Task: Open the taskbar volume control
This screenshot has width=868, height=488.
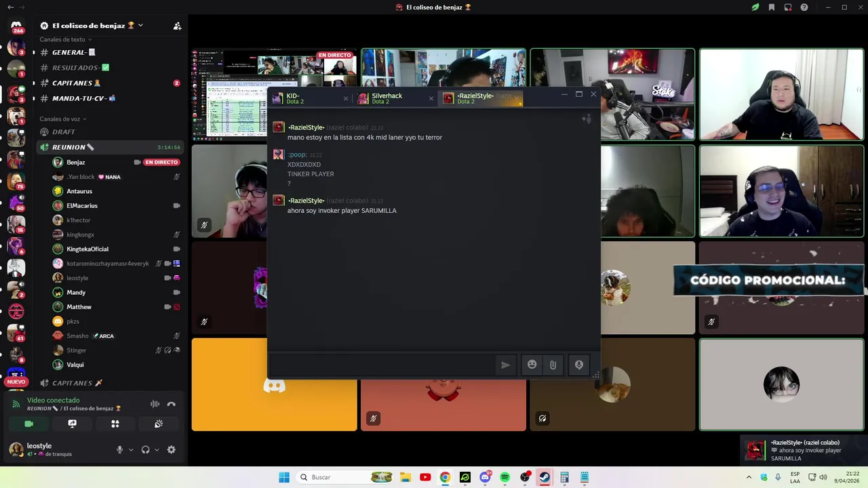Action: [823, 477]
